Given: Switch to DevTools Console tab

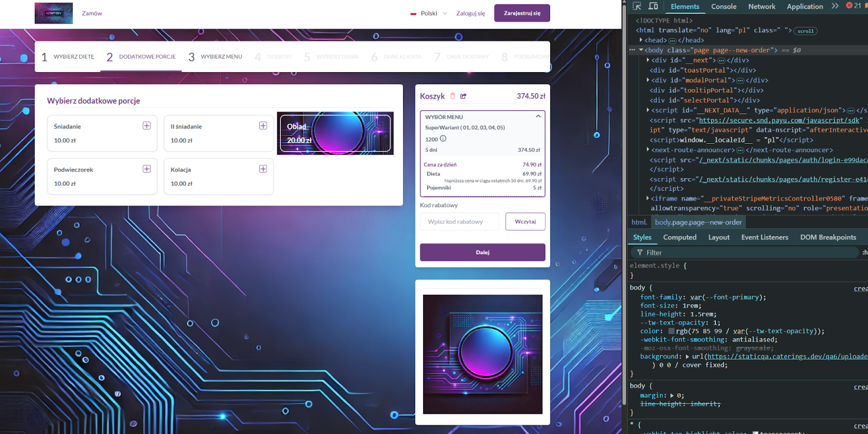Looking at the screenshot, I should click(x=724, y=7).
